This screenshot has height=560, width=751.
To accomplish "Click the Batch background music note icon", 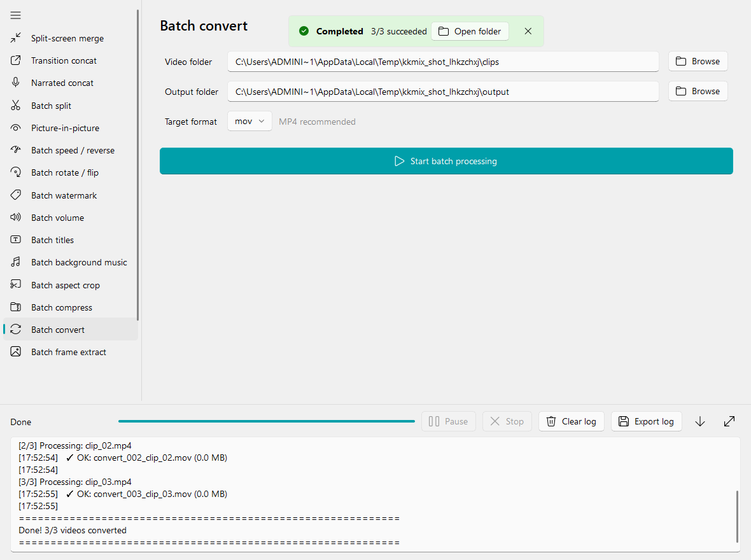I will coord(16,262).
